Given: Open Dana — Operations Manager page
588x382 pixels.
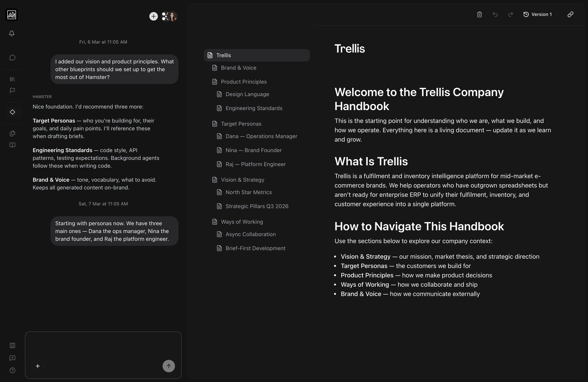Looking at the screenshot, I should [261, 136].
